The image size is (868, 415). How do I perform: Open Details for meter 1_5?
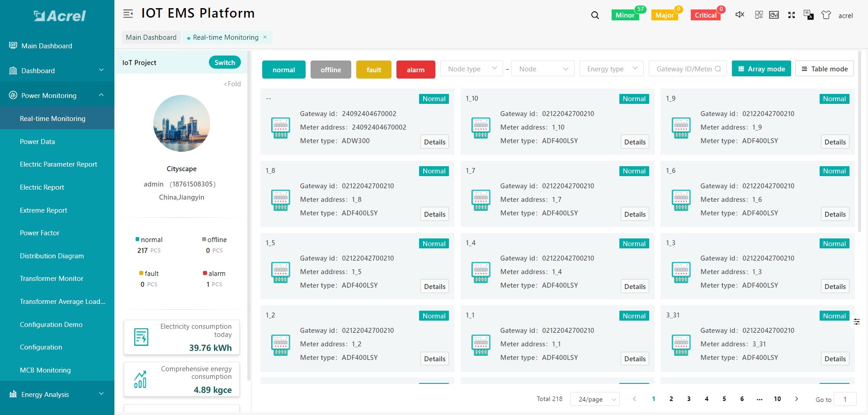click(x=434, y=286)
